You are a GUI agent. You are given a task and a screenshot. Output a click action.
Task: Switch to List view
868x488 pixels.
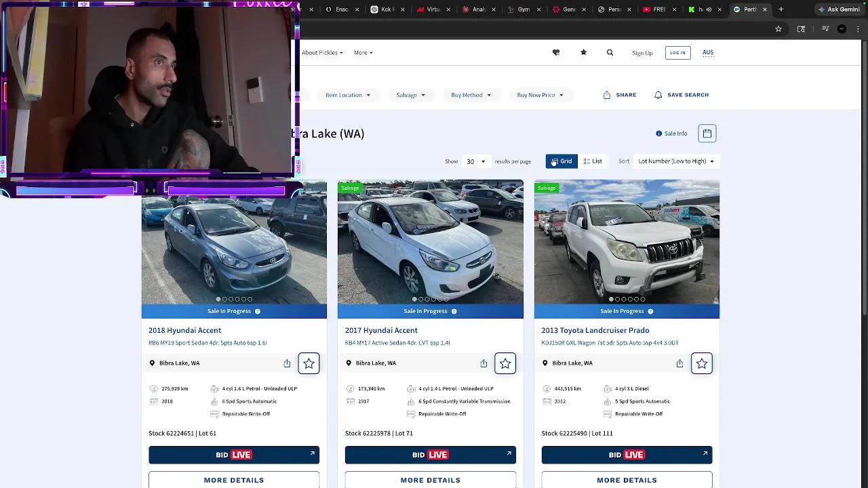click(x=593, y=161)
